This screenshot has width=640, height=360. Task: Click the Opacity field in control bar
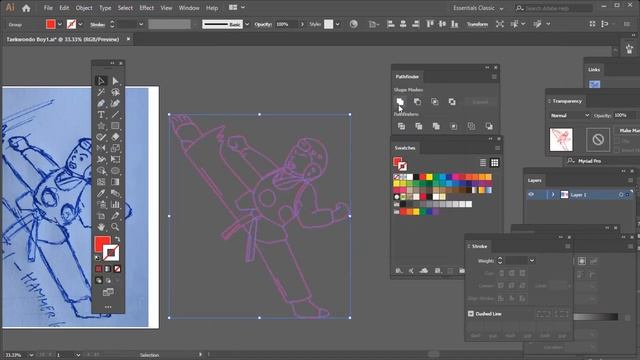(287, 24)
